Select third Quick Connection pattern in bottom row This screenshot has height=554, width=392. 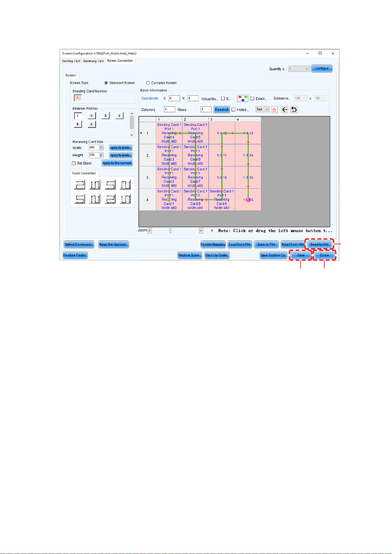110,199
